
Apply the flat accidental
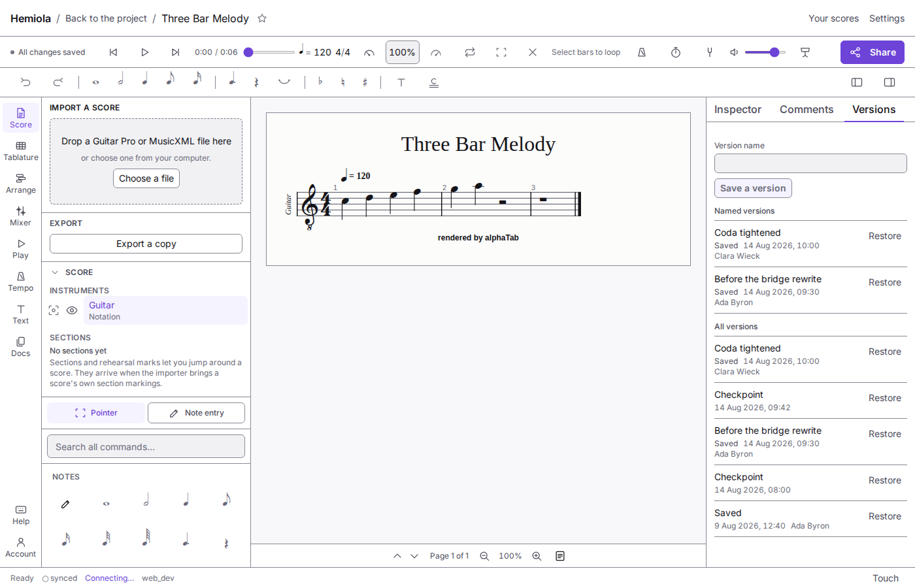[x=320, y=82]
